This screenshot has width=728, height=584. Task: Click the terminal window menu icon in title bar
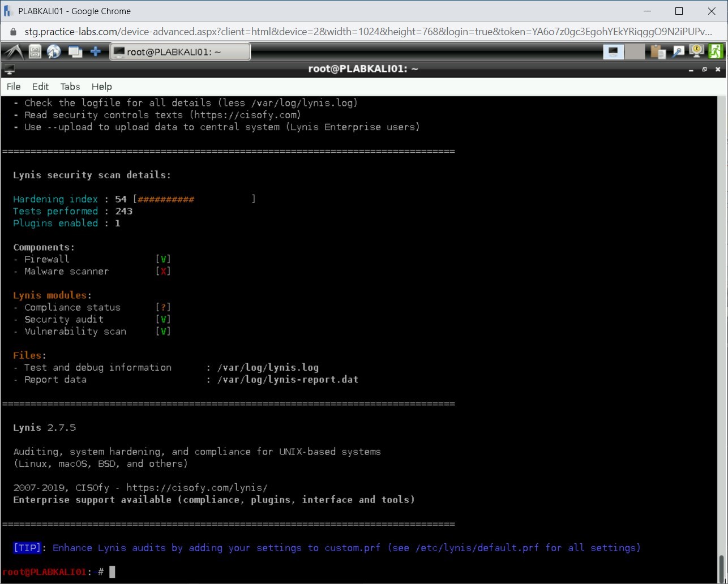coord(9,69)
